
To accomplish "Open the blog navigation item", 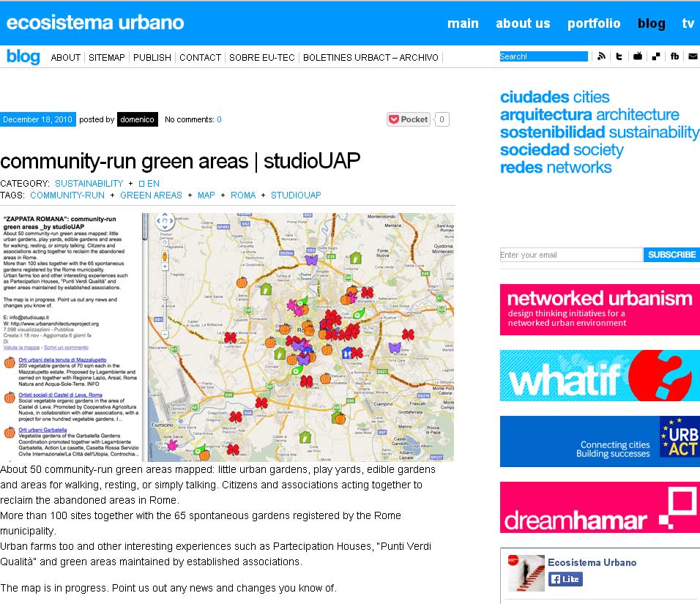I will [x=652, y=23].
